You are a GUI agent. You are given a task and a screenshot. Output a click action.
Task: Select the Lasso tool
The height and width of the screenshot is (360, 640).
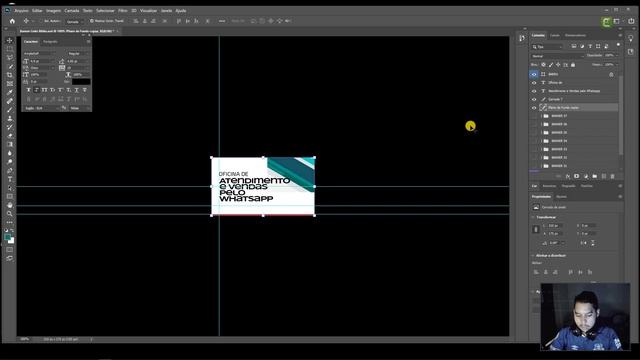point(10,58)
